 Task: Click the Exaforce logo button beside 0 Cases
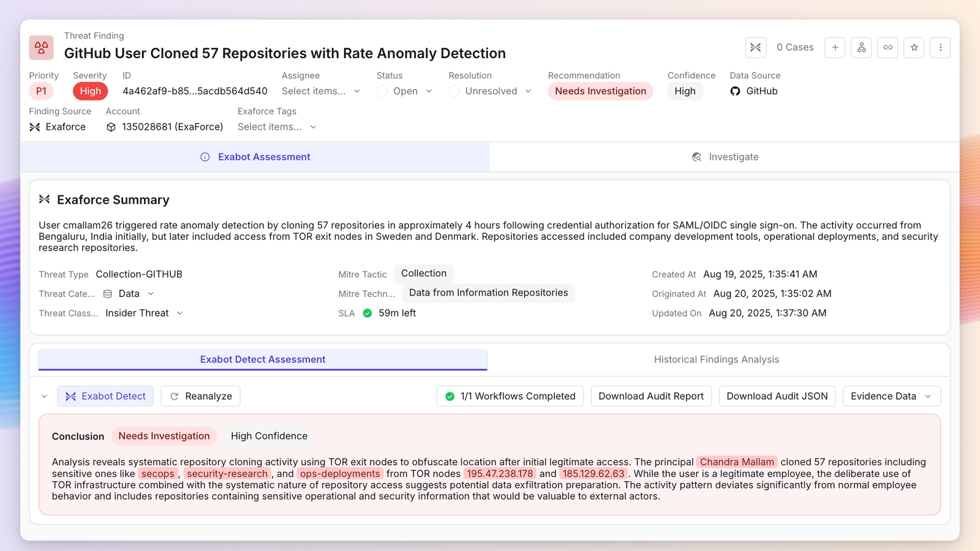point(756,47)
